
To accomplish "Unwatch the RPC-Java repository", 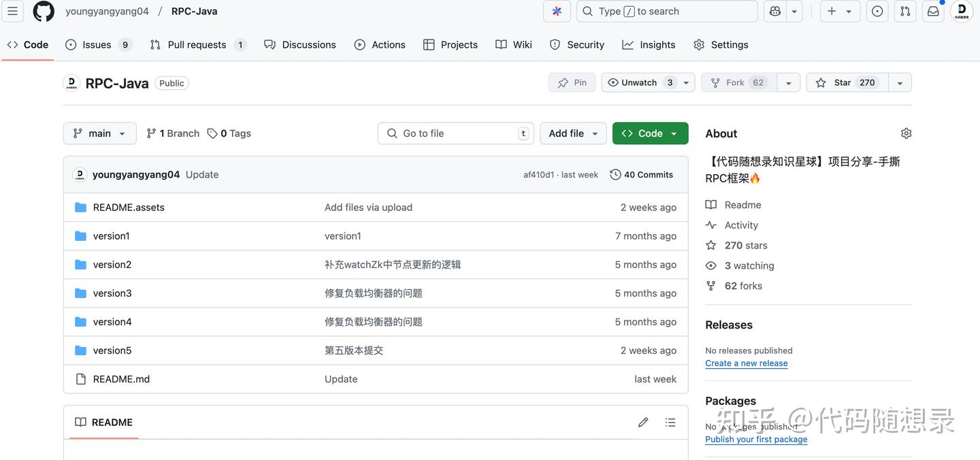I will (638, 82).
